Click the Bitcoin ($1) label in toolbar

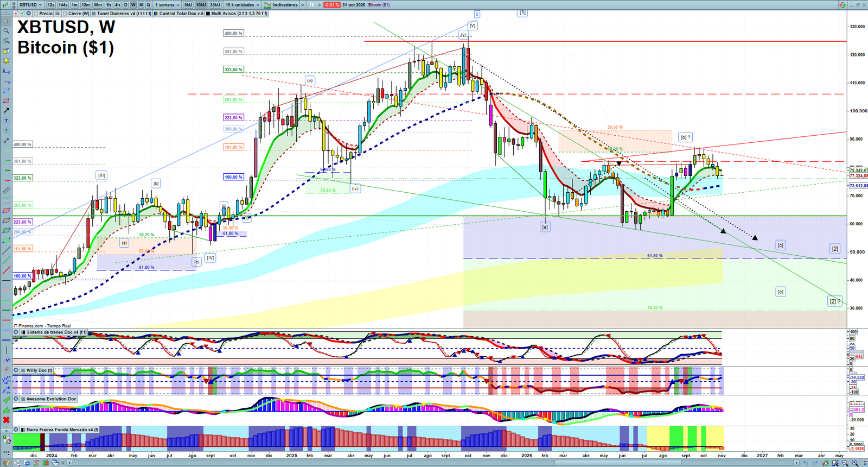click(379, 5)
